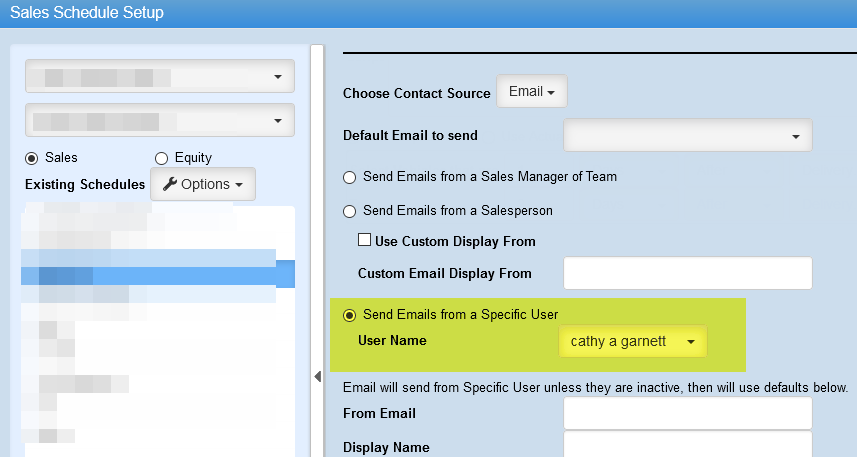
Task: Collapse the left panel using splitter arrow
Action: click(x=317, y=376)
